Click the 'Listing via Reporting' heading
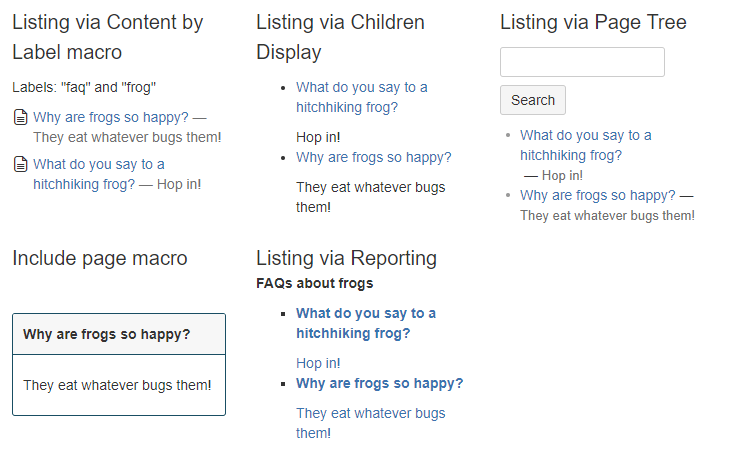Viewport: 735px width, 450px height. point(346,258)
